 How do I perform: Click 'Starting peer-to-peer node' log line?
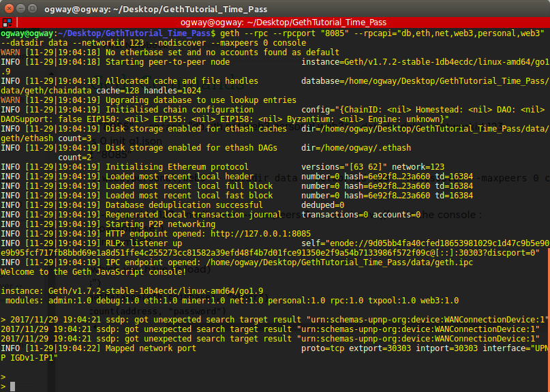tap(168, 62)
